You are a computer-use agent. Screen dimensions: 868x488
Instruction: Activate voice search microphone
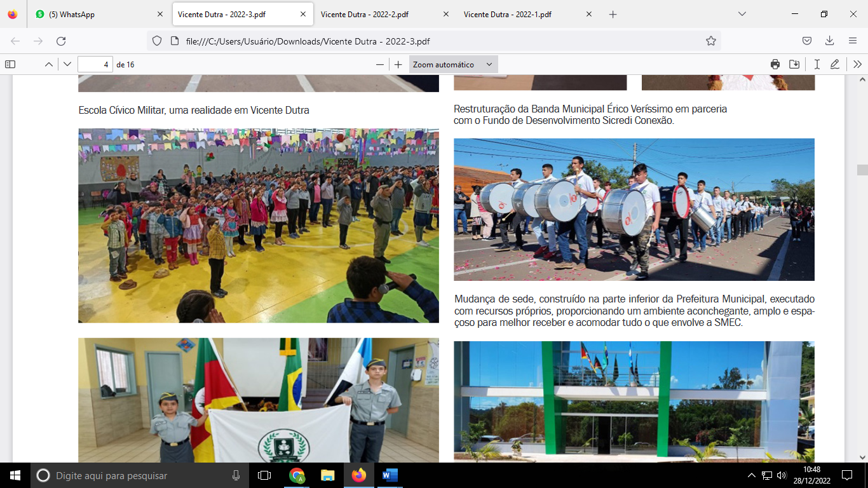[236, 475]
